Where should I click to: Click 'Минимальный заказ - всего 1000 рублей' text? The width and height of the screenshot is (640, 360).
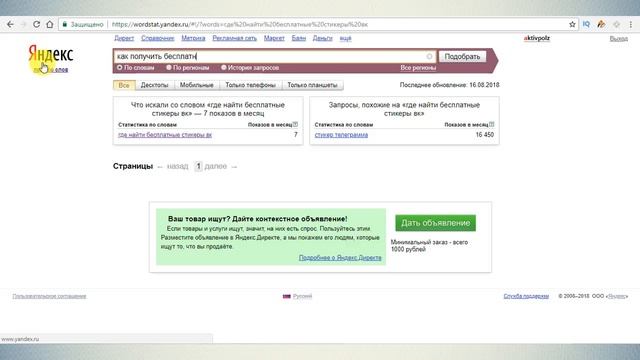click(x=429, y=246)
